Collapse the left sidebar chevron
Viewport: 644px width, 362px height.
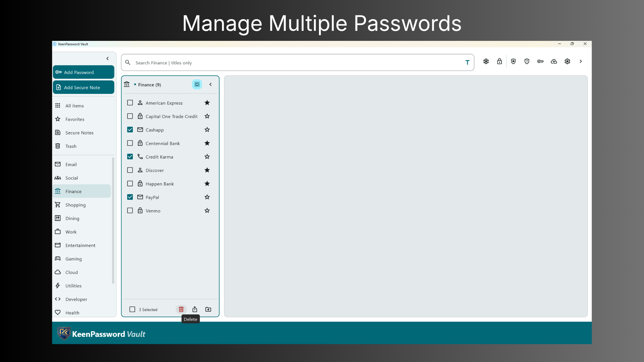tap(108, 59)
